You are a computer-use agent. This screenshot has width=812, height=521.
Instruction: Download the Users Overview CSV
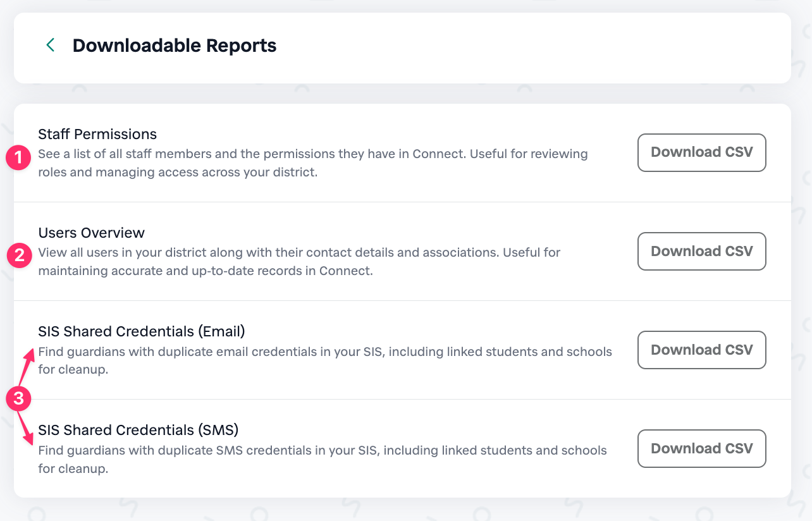tap(701, 251)
